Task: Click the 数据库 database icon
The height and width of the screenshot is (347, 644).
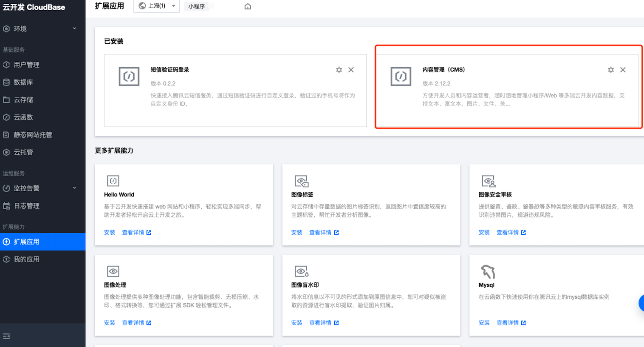Action: point(6,82)
